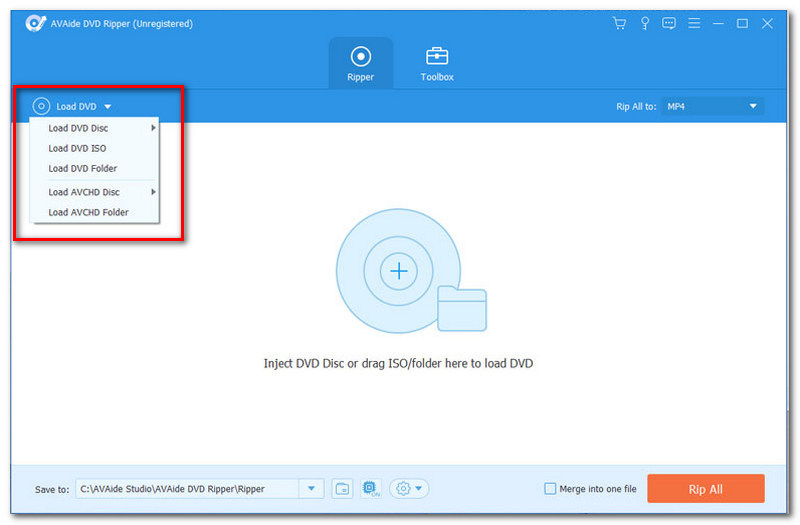Image resolution: width=800 pixels, height=525 pixels.
Task: Select Load DVD ISO menu item
Action: pos(94,148)
